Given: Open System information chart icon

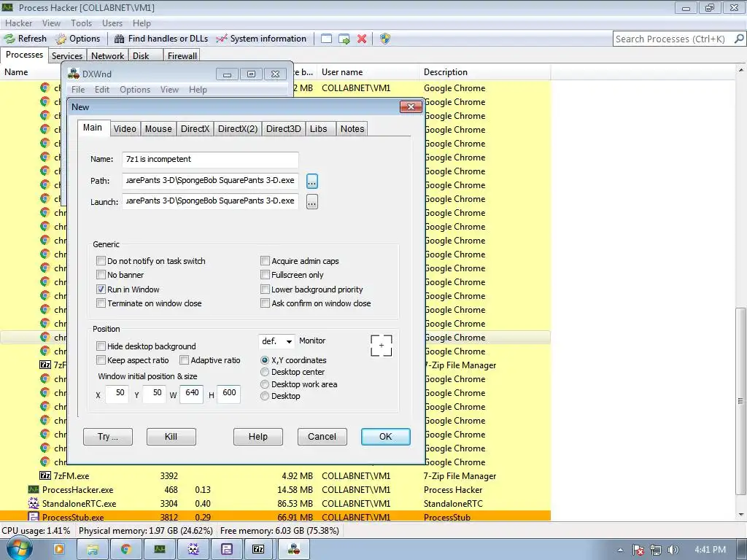Looking at the screenshot, I should point(222,39).
